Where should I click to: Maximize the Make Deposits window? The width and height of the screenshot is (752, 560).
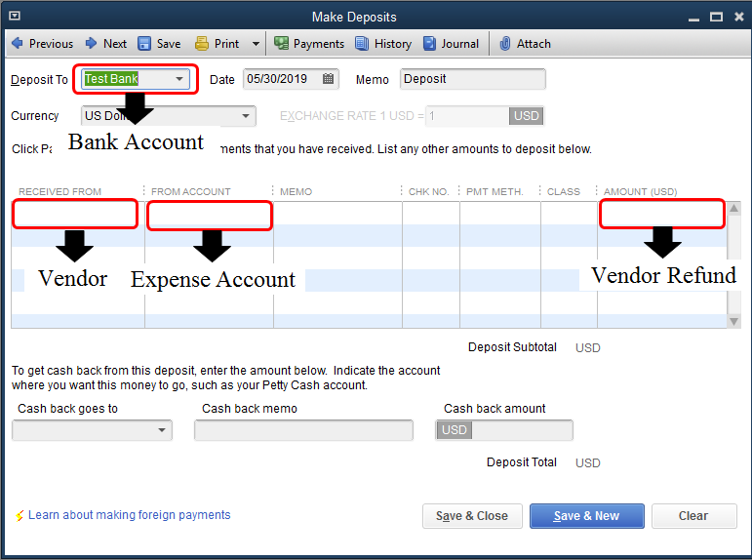click(x=716, y=17)
